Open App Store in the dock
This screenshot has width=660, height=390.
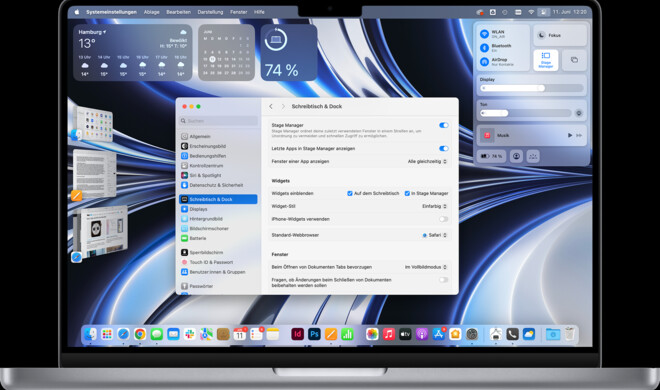tap(438, 334)
